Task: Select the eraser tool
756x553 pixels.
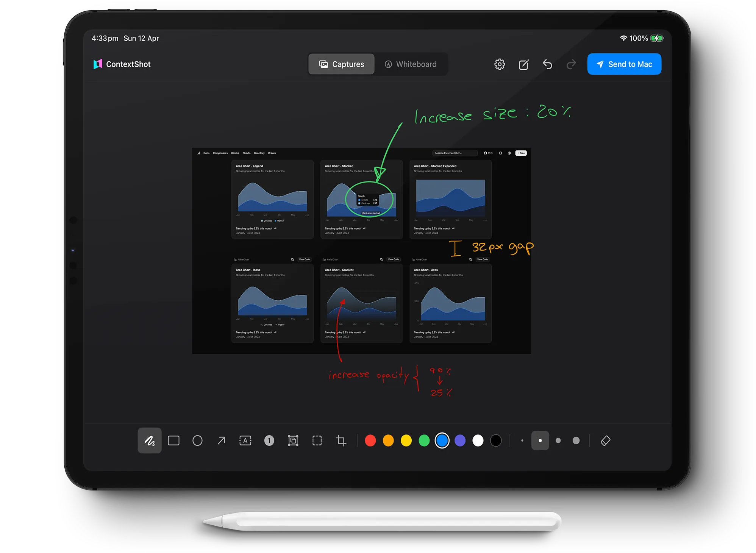Action: coord(605,441)
